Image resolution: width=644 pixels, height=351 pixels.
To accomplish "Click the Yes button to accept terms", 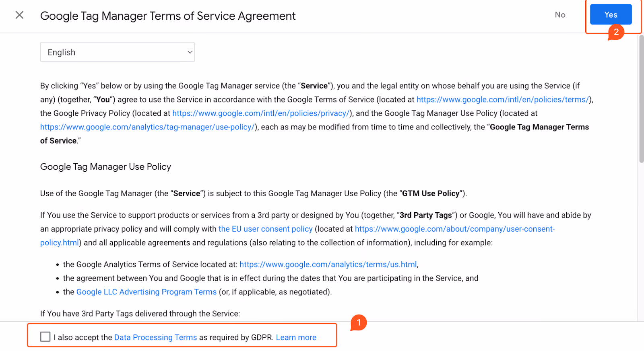I will point(611,14).
